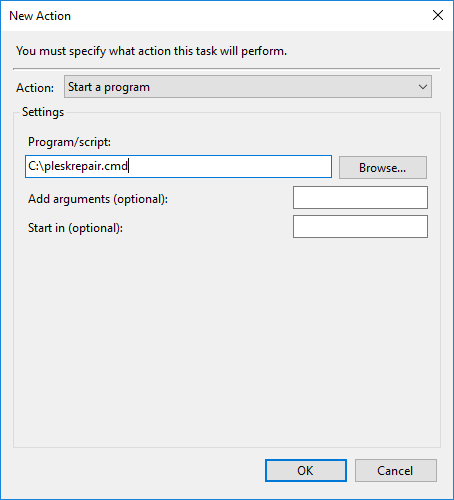
Task: Click the Action: label
Action: coord(35,88)
